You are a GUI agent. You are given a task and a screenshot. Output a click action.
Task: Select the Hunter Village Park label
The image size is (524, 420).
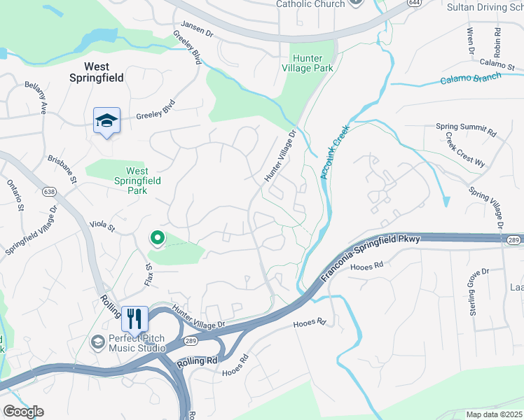tap(308, 64)
